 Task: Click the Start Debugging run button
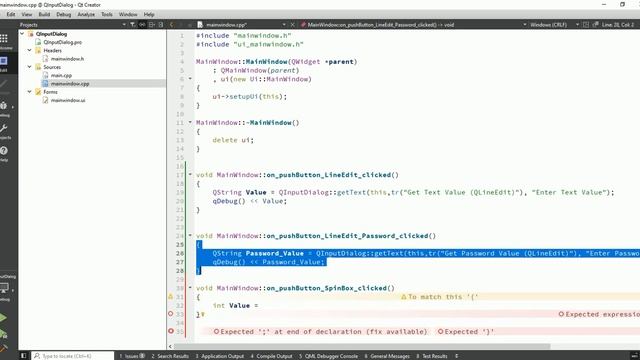(3, 333)
